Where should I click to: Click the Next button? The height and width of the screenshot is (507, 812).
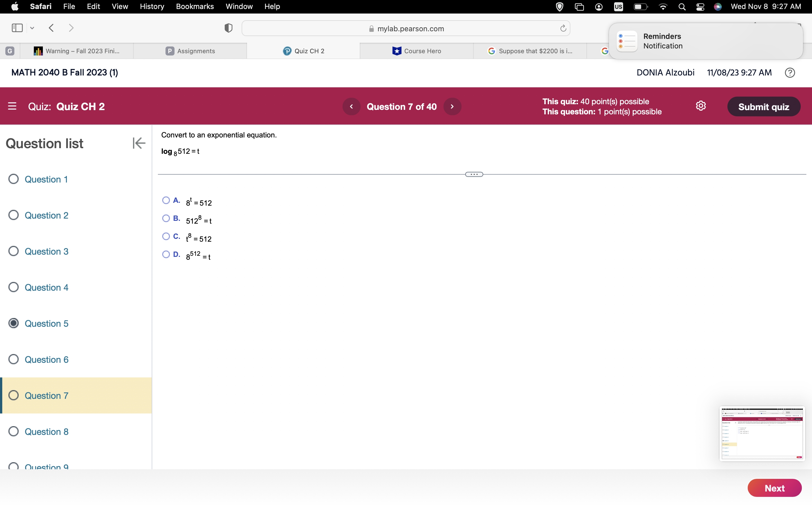tap(775, 488)
